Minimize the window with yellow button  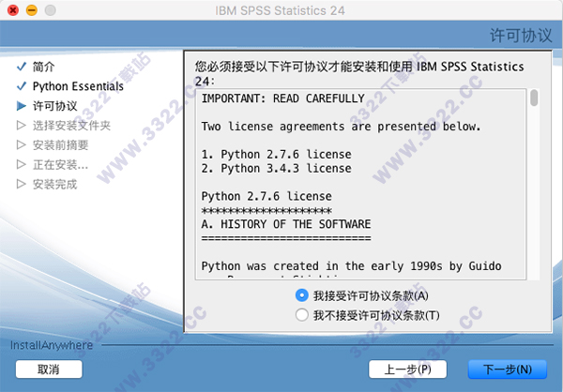[32, 10]
